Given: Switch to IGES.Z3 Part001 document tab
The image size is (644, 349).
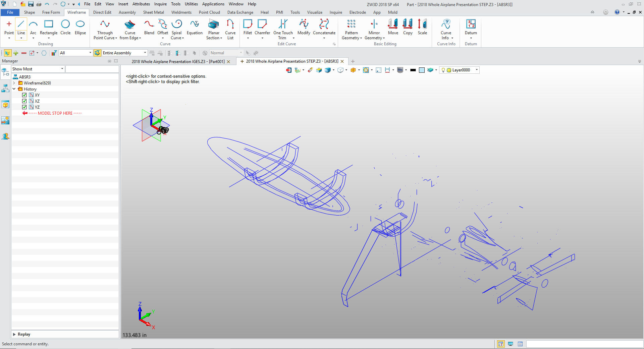Looking at the screenshot, I should click(178, 62).
